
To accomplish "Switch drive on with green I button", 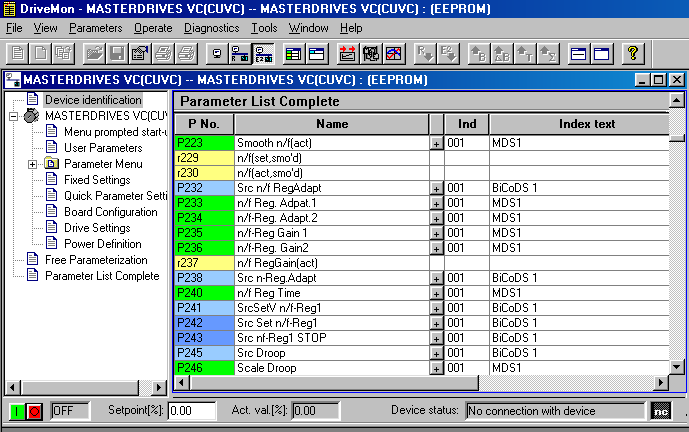I will point(17,412).
